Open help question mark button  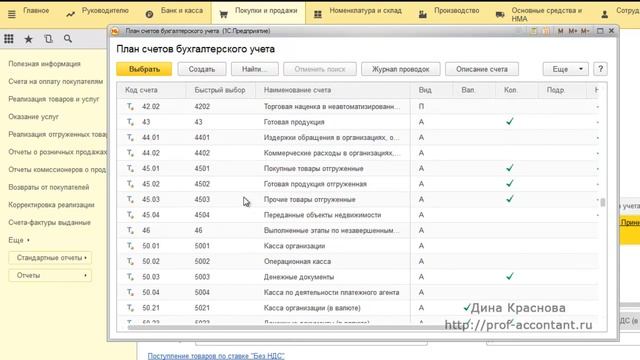click(x=600, y=69)
